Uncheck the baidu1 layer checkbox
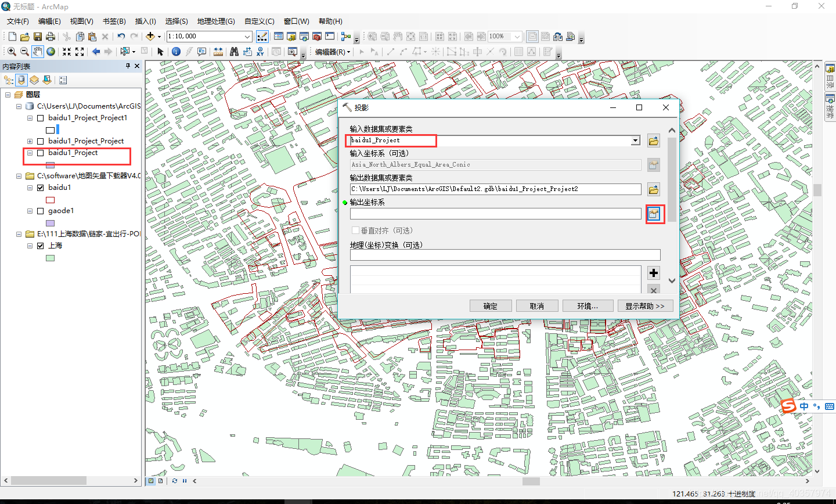Viewport: 836px width, 504px height. point(41,188)
